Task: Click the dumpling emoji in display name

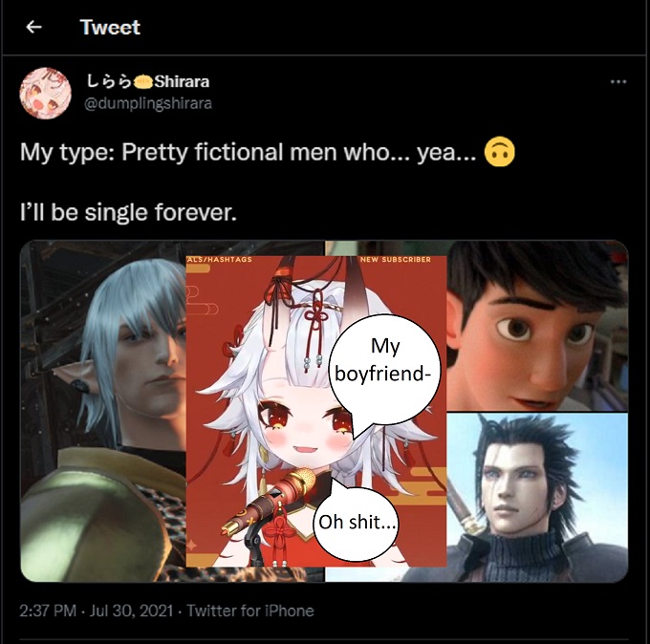Action: coord(142,81)
